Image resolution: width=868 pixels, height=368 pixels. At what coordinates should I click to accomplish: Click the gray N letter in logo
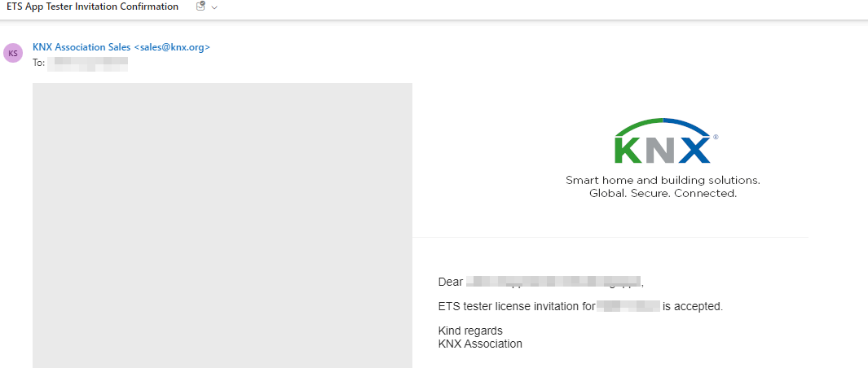[659, 150]
